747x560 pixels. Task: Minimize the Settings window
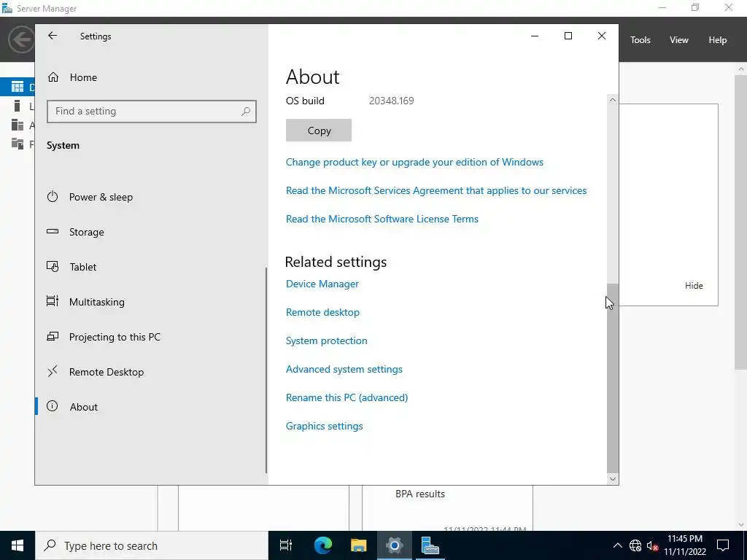point(535,36)
